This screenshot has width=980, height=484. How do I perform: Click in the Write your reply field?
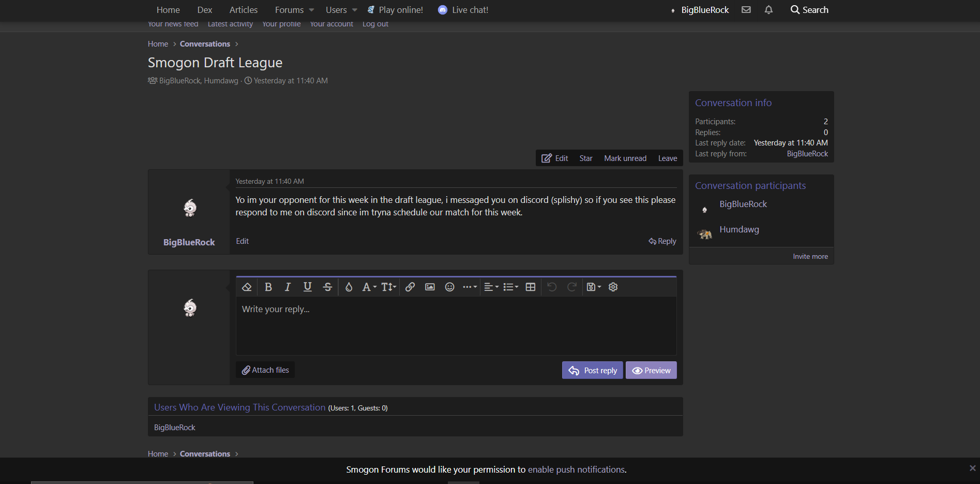pos(455,325)
